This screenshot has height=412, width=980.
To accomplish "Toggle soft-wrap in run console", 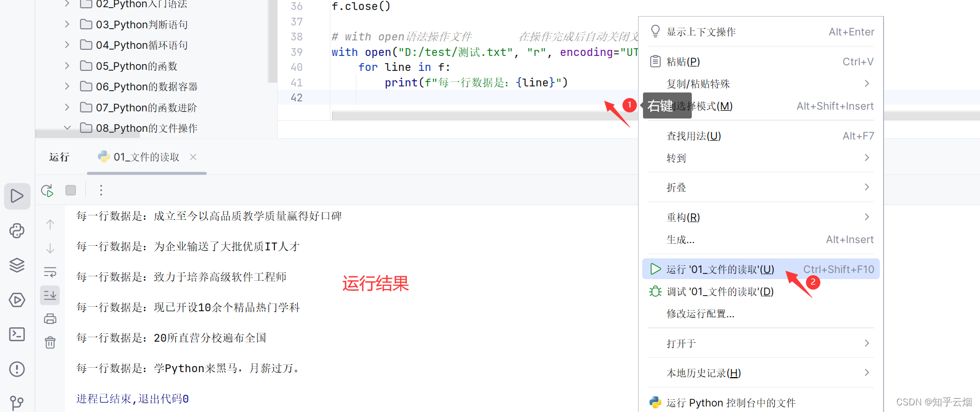I will pos(50,272).
